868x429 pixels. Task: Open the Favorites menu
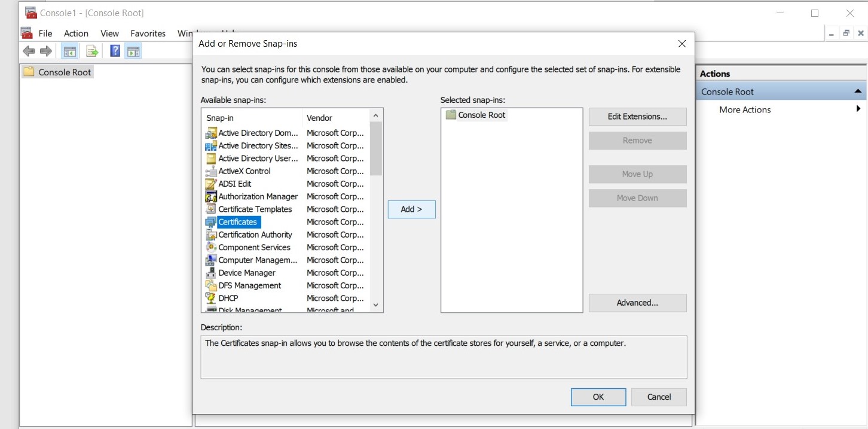click(148, 34)
